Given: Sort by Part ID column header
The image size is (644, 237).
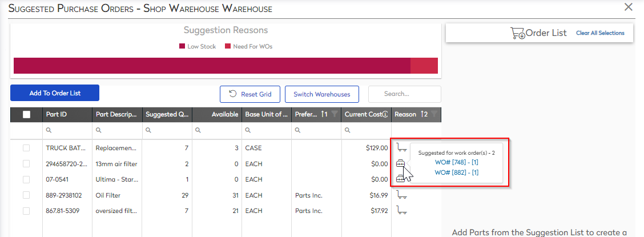Looking at the screenshot, I should pyautogui.click(x=57, y=114).
